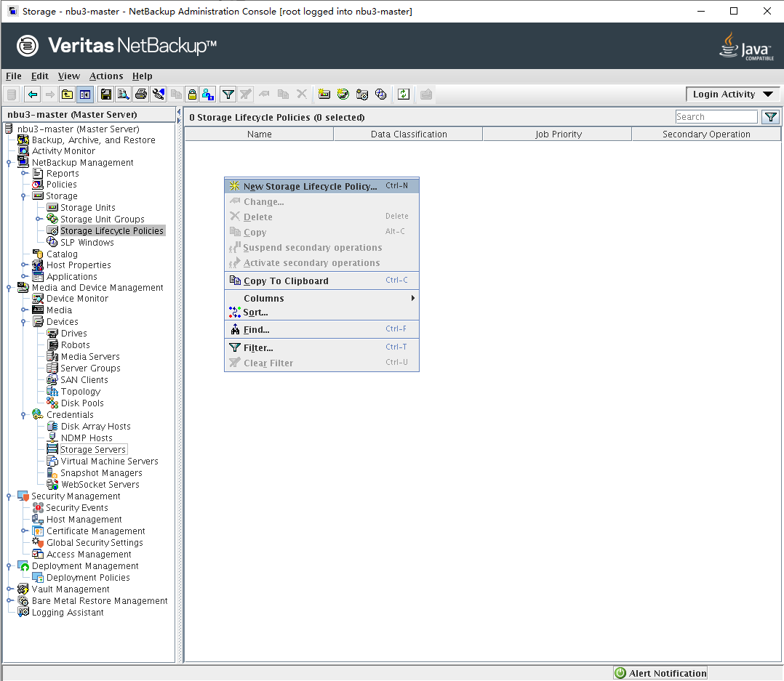The height and width of the screenshot is (681, 784).
Task: Collapse the NetBackup Management tree node
Action: pyautogui.click(x=9, y=163)
